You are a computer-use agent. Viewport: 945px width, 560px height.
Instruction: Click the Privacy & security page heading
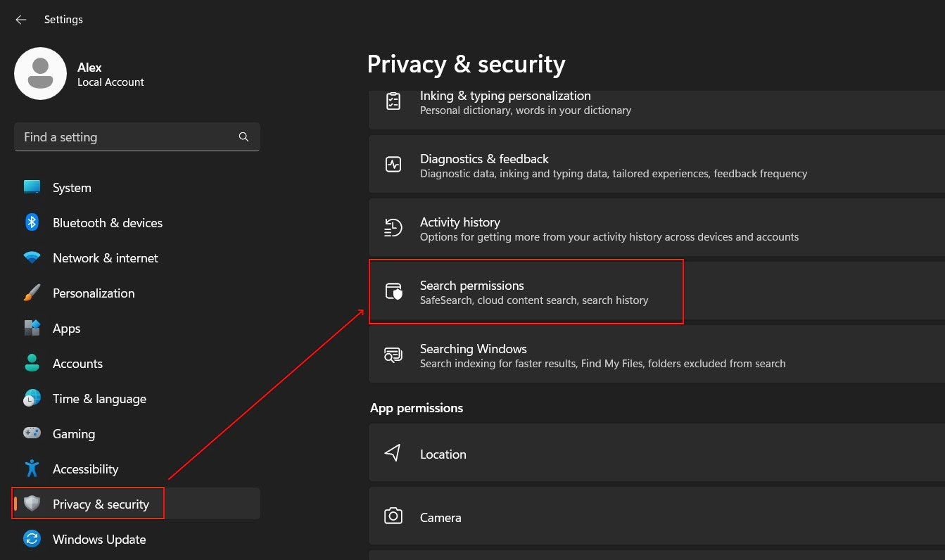coord(466,64)
